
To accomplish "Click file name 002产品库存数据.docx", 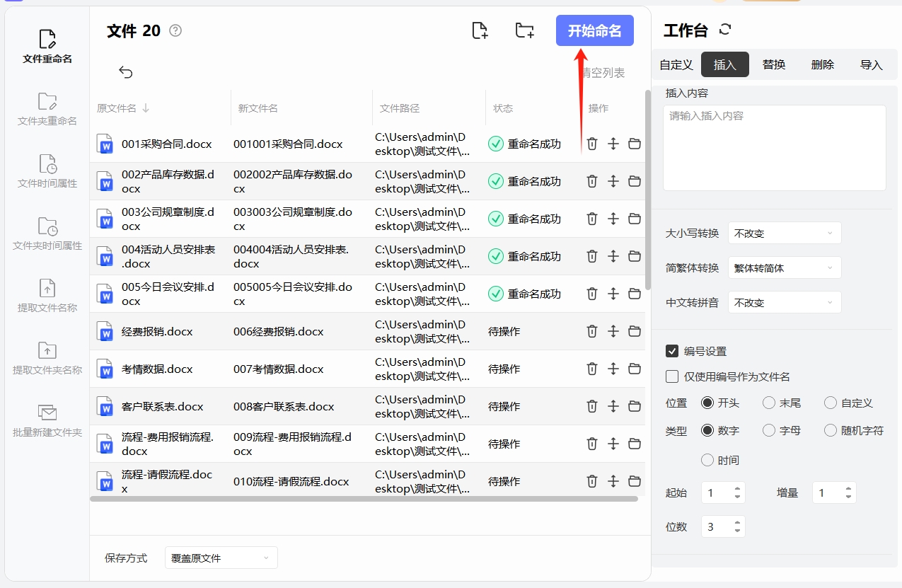I will pos(168,181).
